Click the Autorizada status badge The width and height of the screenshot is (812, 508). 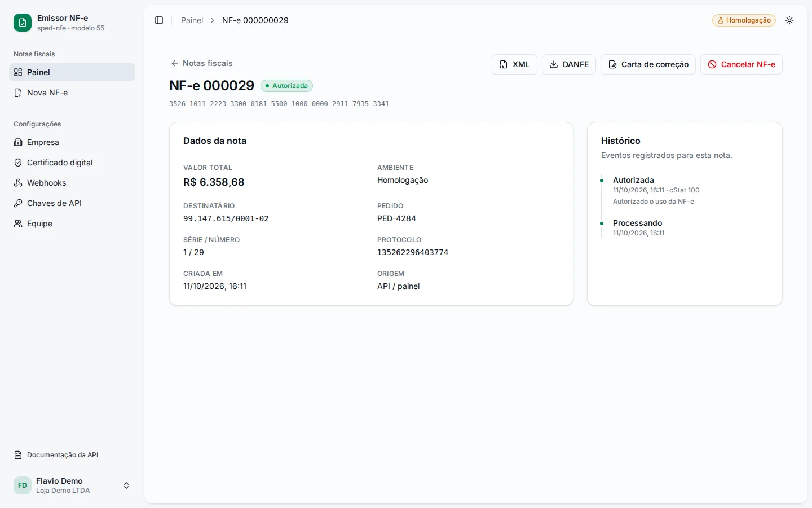point(286,86)
